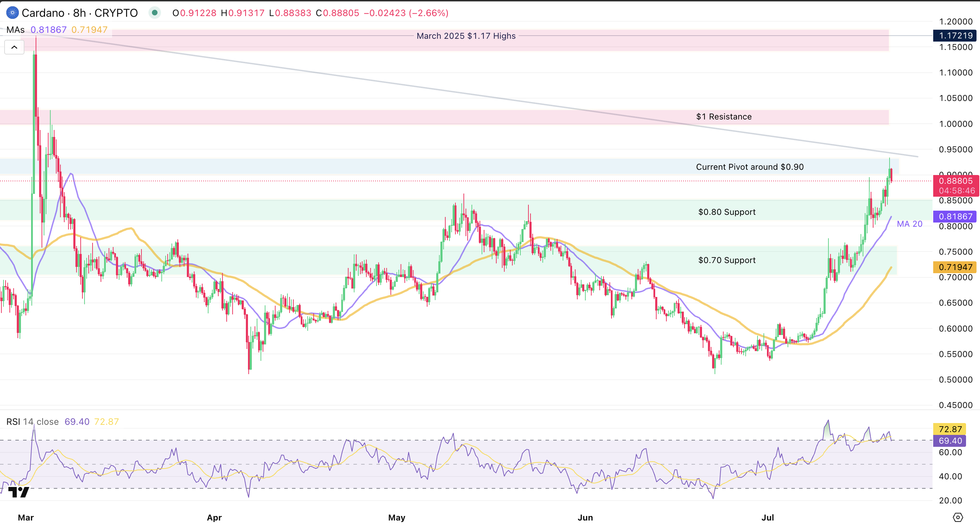Click the close price value C0.88805
The height and width of the screenshot is (524, 980).
[337, 13]
